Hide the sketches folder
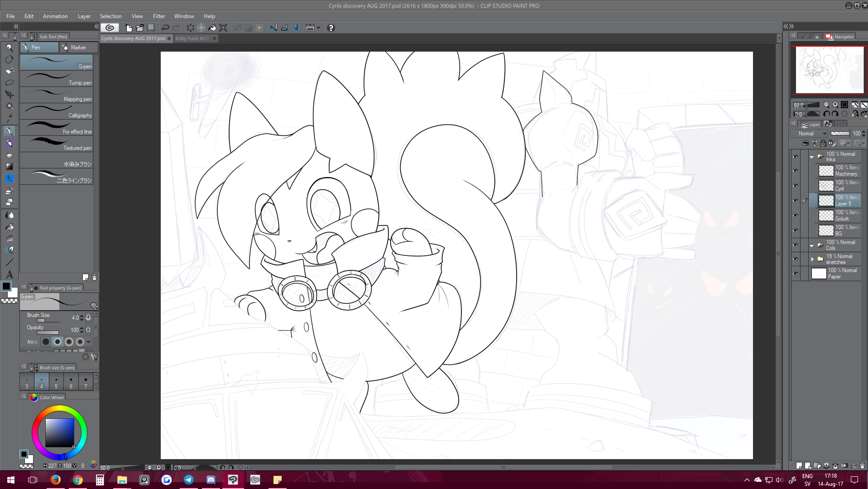The height and width of the screenshot is (489, 868). point(795,259)
